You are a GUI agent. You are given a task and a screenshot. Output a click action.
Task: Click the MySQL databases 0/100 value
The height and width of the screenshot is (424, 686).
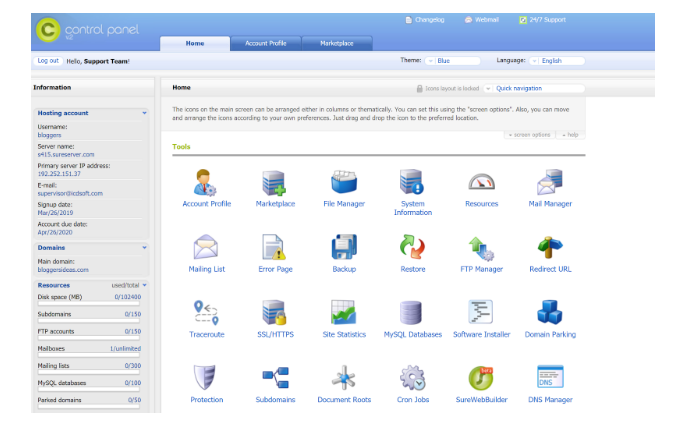click(133, 383)
